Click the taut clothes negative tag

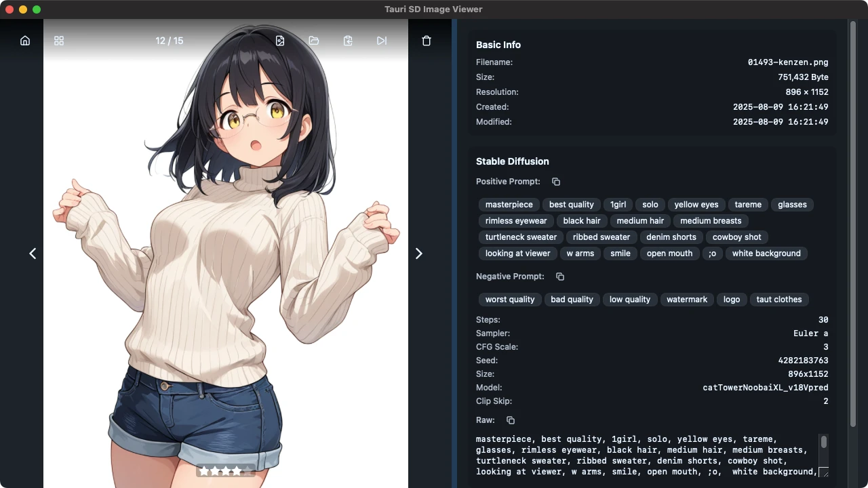pyautogui.click(x=779, y=299)
